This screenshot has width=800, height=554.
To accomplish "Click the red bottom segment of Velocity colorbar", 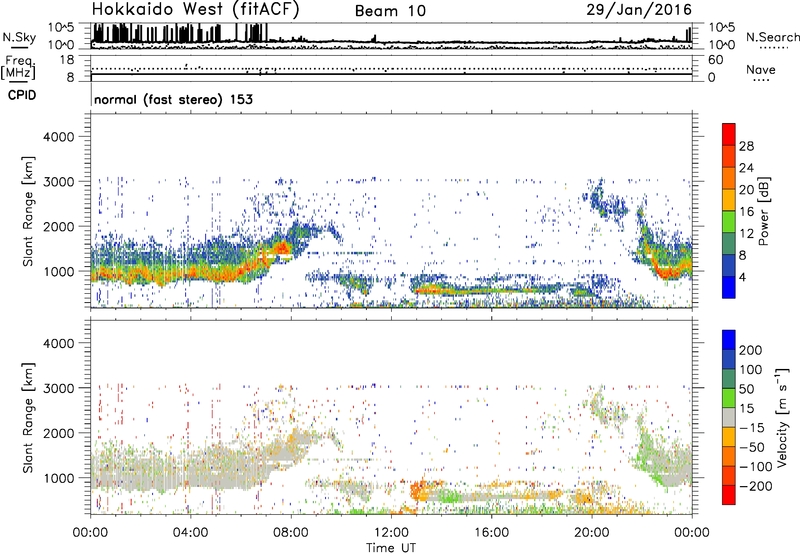I will pos(729,495).
